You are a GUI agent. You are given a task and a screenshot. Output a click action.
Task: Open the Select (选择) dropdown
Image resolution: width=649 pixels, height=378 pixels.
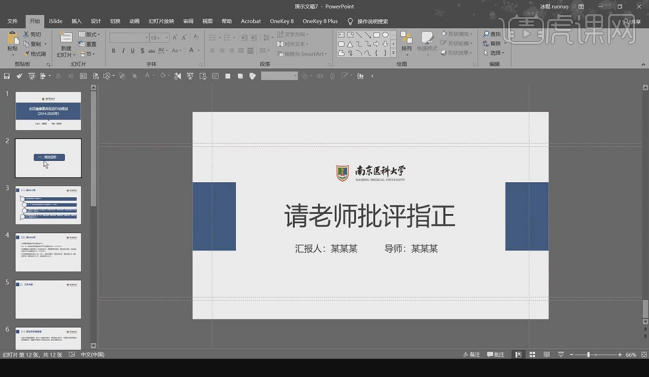(494, 53)
